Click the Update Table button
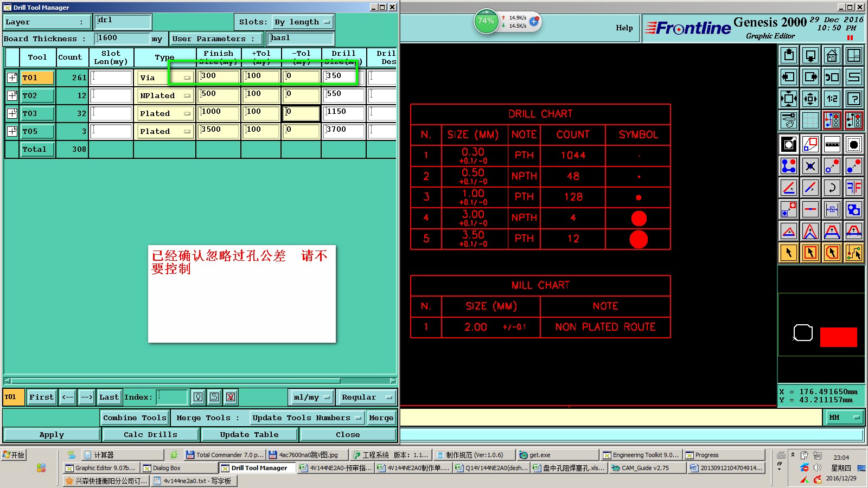Viewport: 868px width, 488px height. pyautogui.click(x=249, y=435)
